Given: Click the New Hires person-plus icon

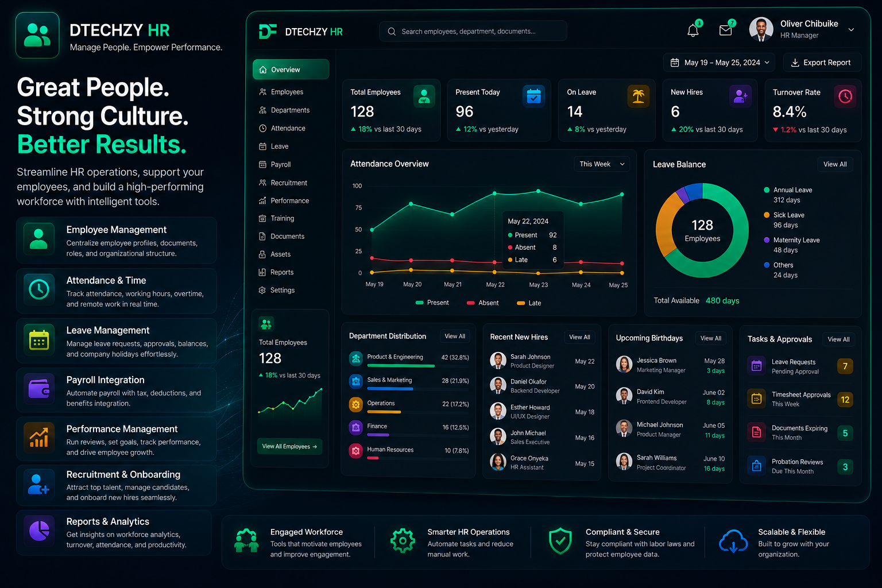Looking at the screenshot, I should (740, 96).
